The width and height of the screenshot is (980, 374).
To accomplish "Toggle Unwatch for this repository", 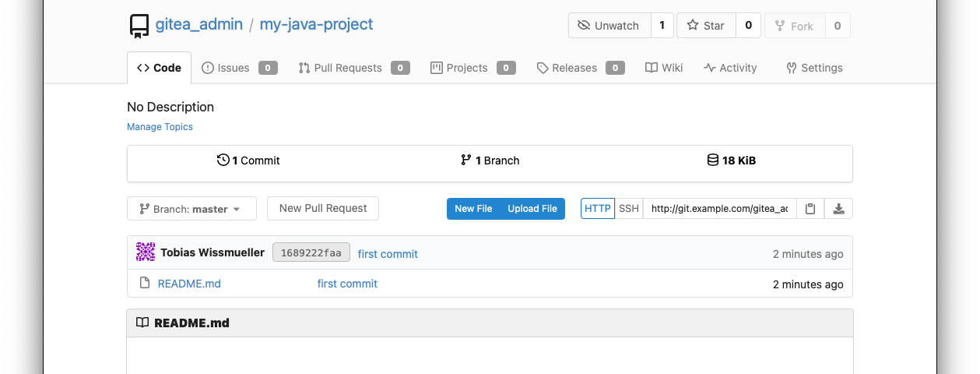I will click(609, 26).
